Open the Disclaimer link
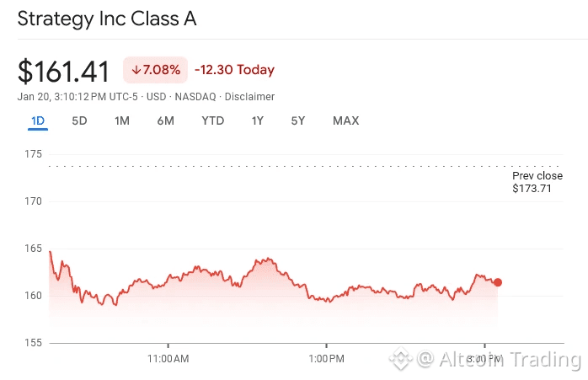 pyautogui.click(x=252, y=97)
